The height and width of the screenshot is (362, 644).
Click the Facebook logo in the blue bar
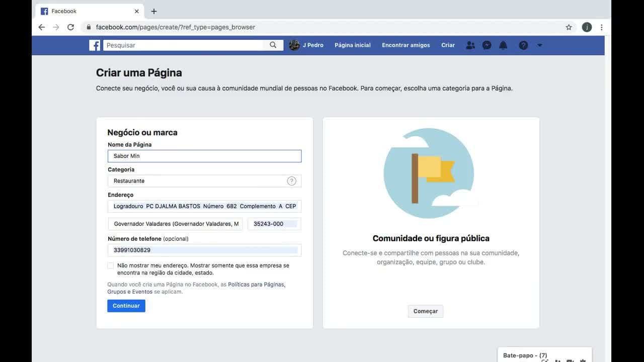95,45
